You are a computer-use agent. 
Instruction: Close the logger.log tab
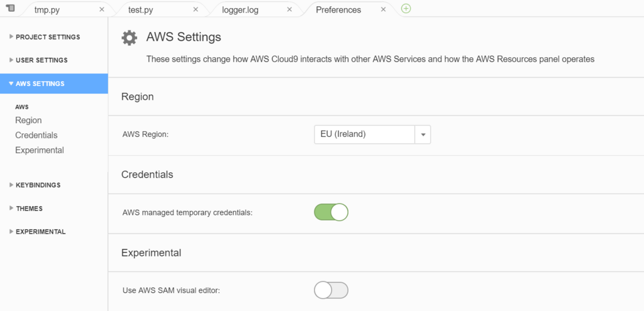click(x=289, y=9)
